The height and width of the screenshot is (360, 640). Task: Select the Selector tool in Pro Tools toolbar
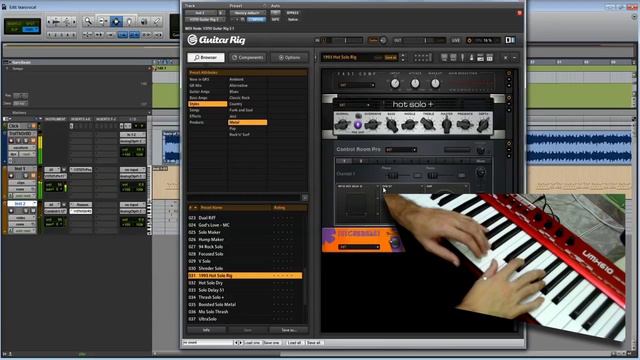tap(116, 21)
